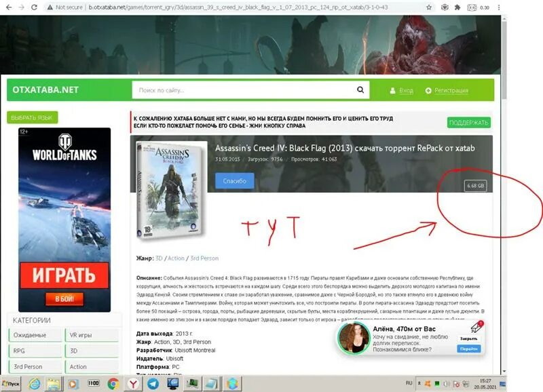Open the 3D category in sidebar
543x392 pixels.
pos(92,351)
